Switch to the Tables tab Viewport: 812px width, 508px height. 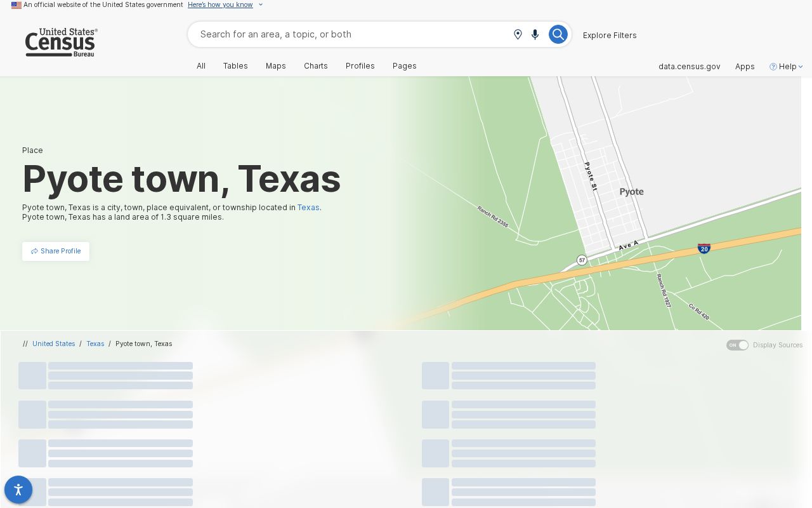tap(235, 66)
